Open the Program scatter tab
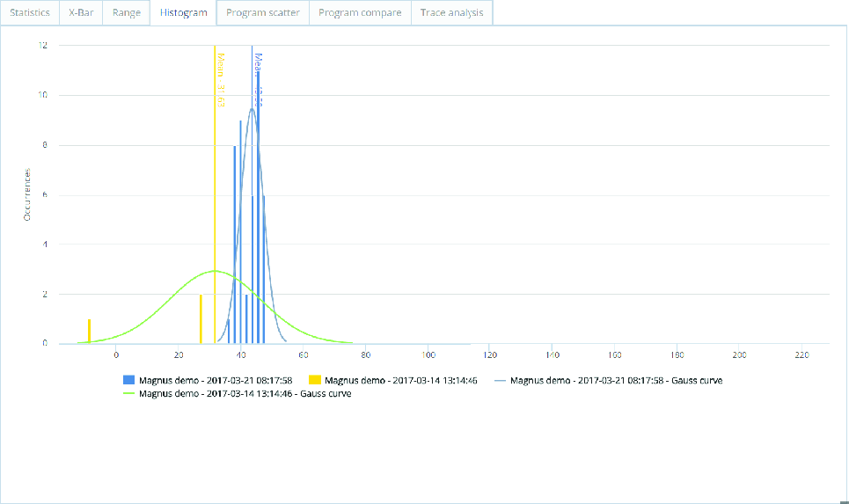849x504 pixels. tap(262, 12)
